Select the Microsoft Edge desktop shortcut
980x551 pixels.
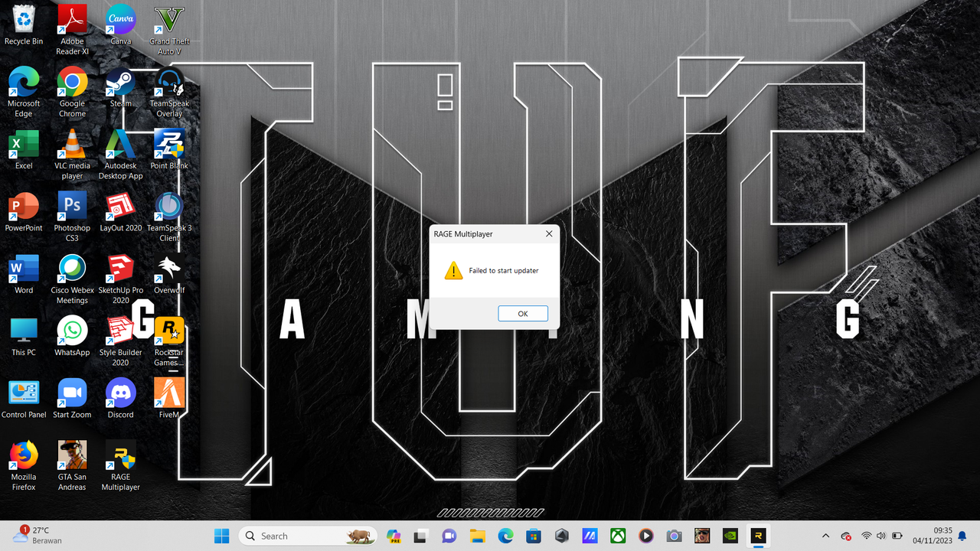24,92
